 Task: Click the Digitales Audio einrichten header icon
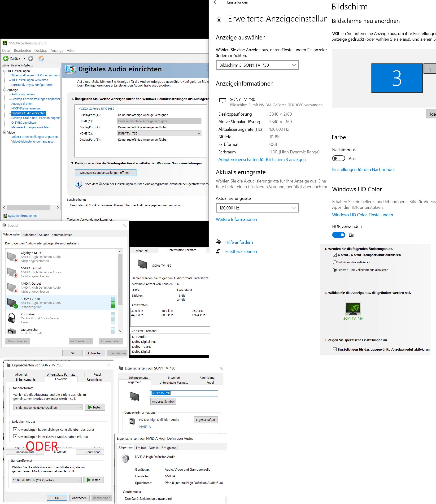[x=70, y=69]
